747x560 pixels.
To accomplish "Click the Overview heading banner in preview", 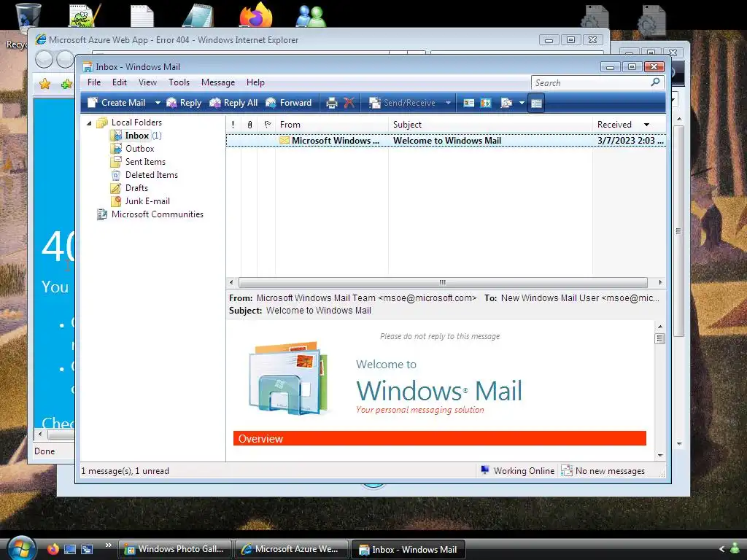I will [x=440, y=438].
